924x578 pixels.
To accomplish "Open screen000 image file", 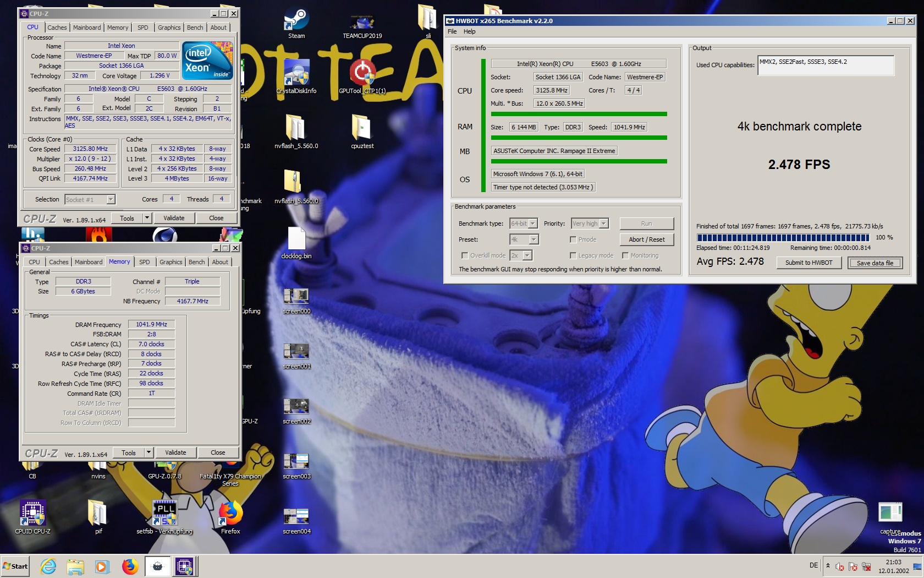I will [x=296, y=301].
